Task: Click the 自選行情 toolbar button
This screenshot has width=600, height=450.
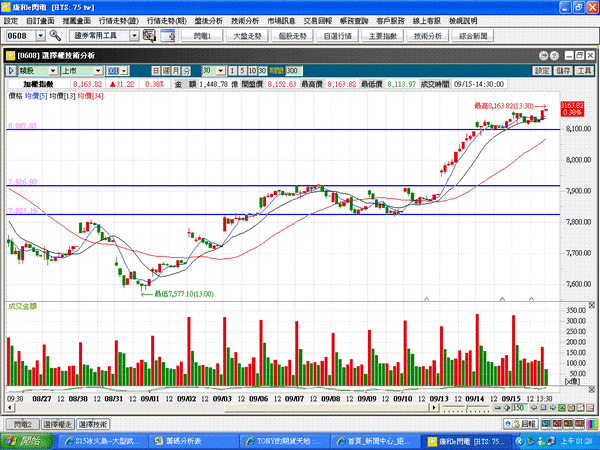Action: tap(338, 36)
